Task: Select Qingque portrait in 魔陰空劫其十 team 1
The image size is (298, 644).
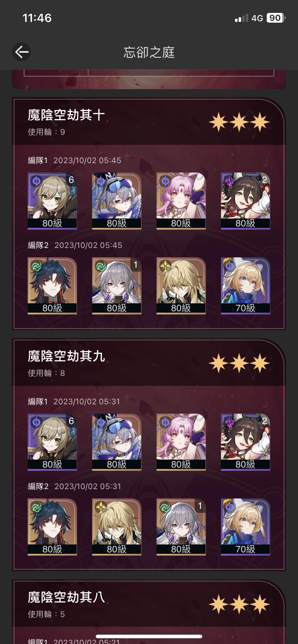Action: click(x=52, y=201)
